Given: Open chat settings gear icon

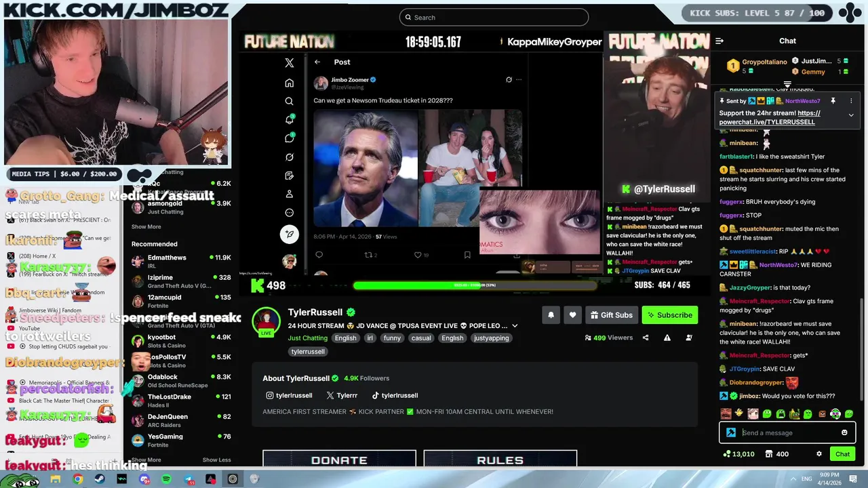Looking at the screenshot, I should coord(818,454).
